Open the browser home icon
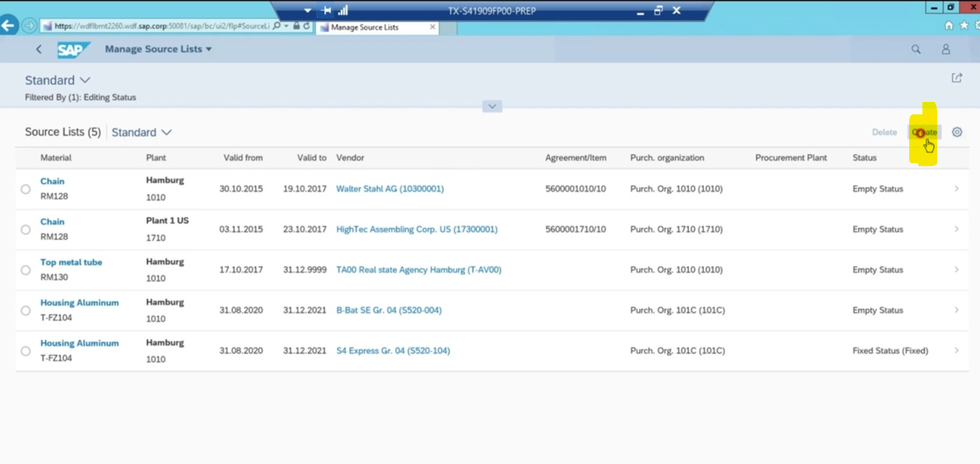 (948, 26)
